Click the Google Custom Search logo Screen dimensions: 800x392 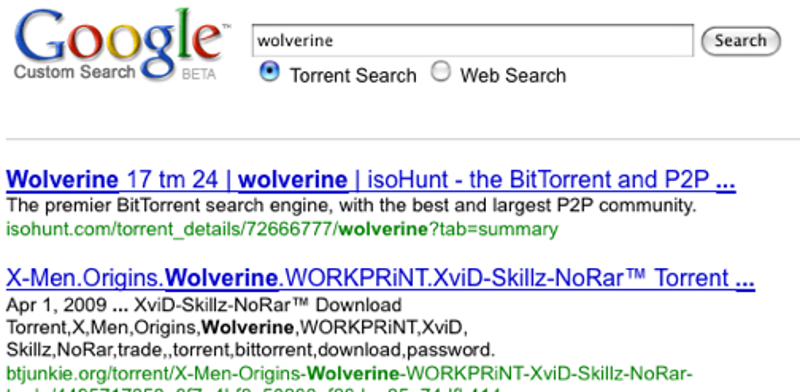122,45
